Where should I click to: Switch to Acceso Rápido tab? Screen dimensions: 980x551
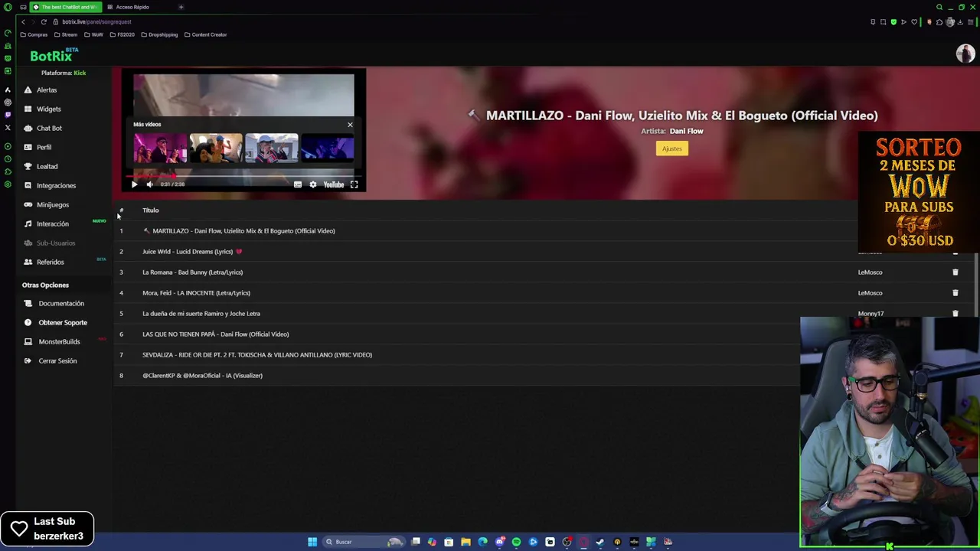pyautogui.click(x=132, y=7)
